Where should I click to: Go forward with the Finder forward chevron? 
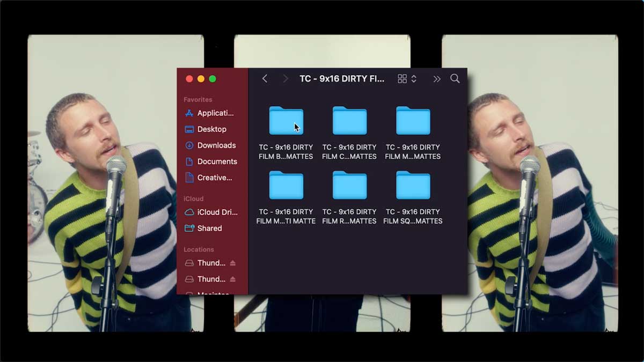point(286,79)
